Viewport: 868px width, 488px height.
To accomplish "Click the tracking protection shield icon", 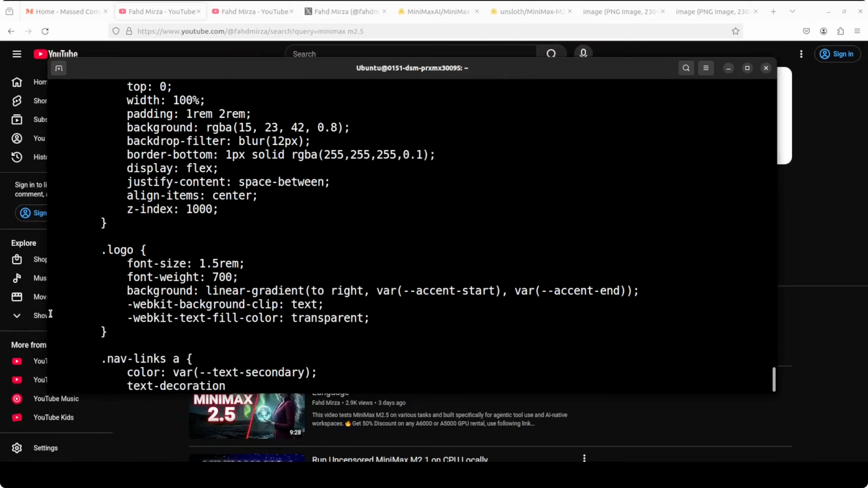I will [116, 31].
